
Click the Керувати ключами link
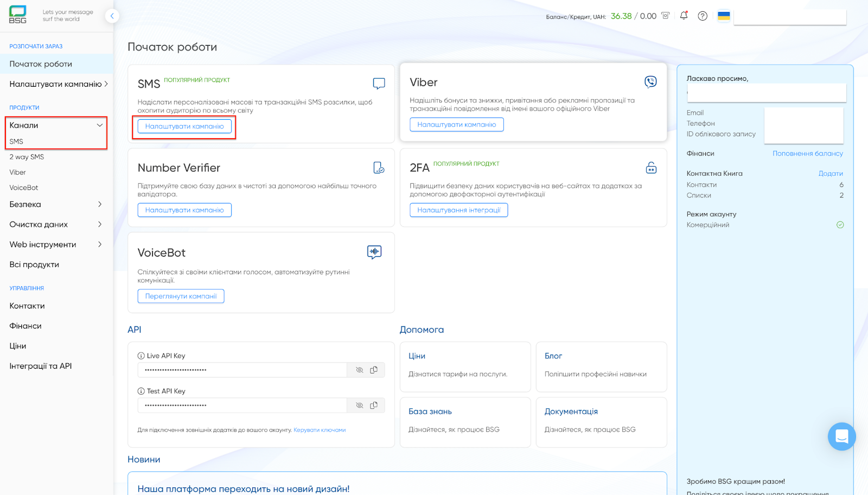(320, 430)
